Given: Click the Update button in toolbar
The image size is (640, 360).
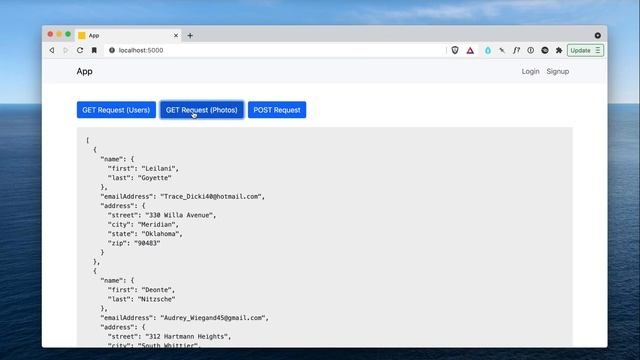Looking at the screenshot, I should [580, 51].
